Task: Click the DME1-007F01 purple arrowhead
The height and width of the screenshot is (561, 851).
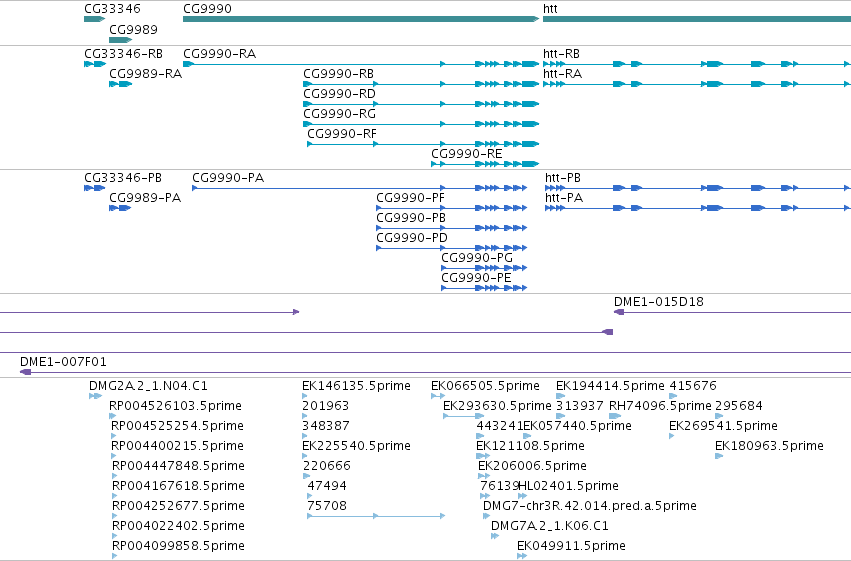Action: (25, 372)
